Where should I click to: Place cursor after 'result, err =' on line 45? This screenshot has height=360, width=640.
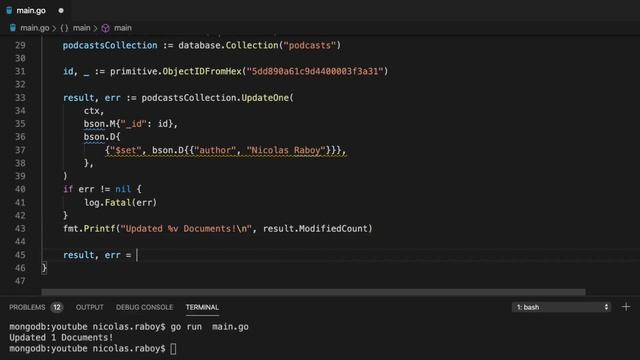(137, 255)
